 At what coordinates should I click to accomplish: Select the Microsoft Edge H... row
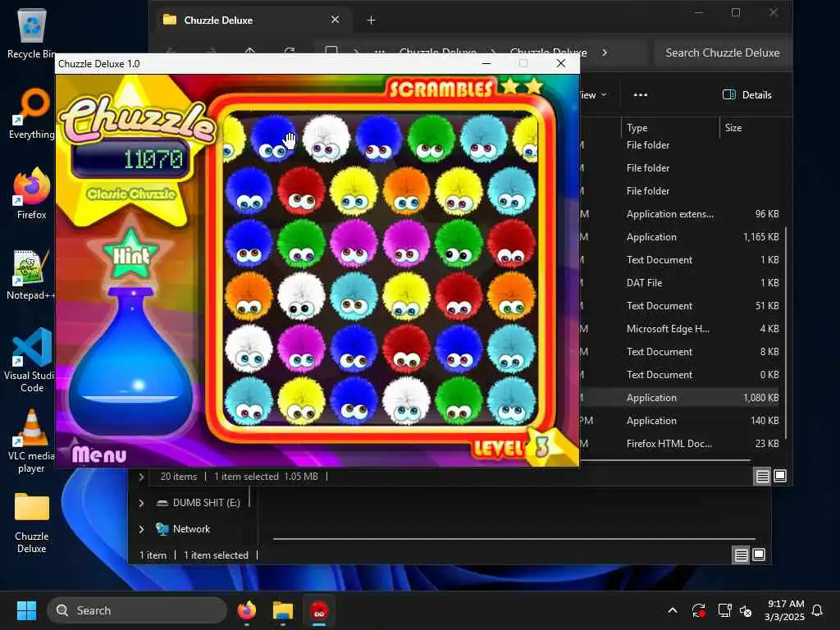tap(680, 329)
